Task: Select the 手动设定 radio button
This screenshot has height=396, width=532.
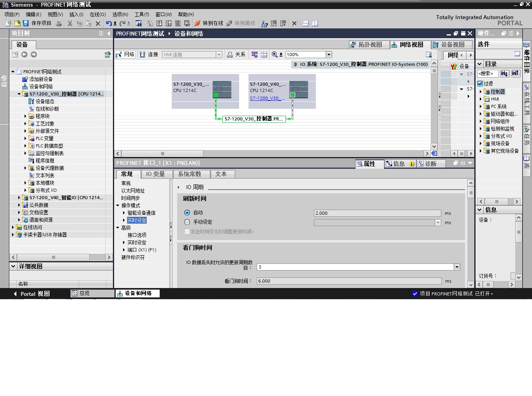Action: click(187, 222)
